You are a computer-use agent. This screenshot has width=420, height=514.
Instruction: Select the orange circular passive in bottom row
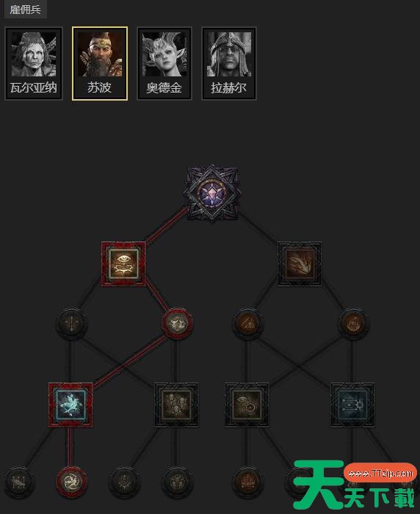247,482
